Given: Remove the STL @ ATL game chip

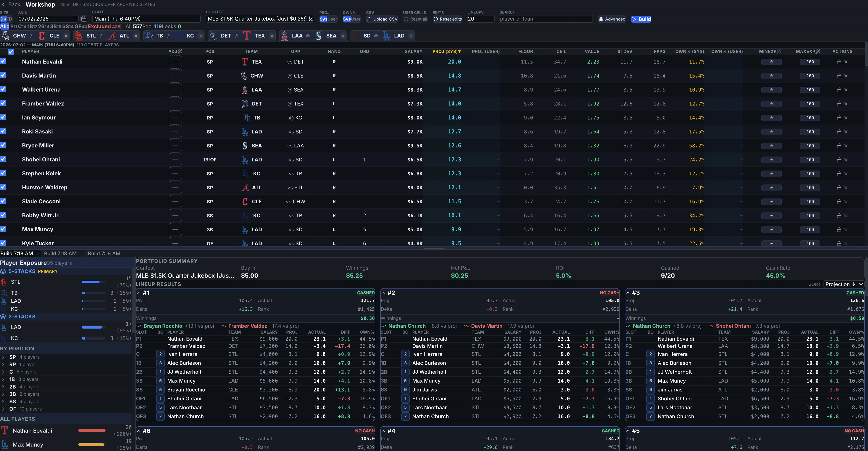Looking at the screenshot, I should point(136,36).
